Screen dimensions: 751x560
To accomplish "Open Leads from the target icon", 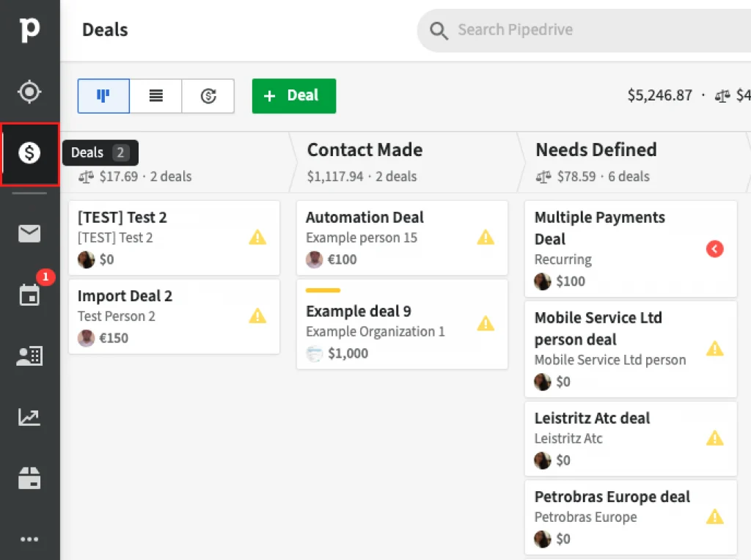I will tap(29, 92).
